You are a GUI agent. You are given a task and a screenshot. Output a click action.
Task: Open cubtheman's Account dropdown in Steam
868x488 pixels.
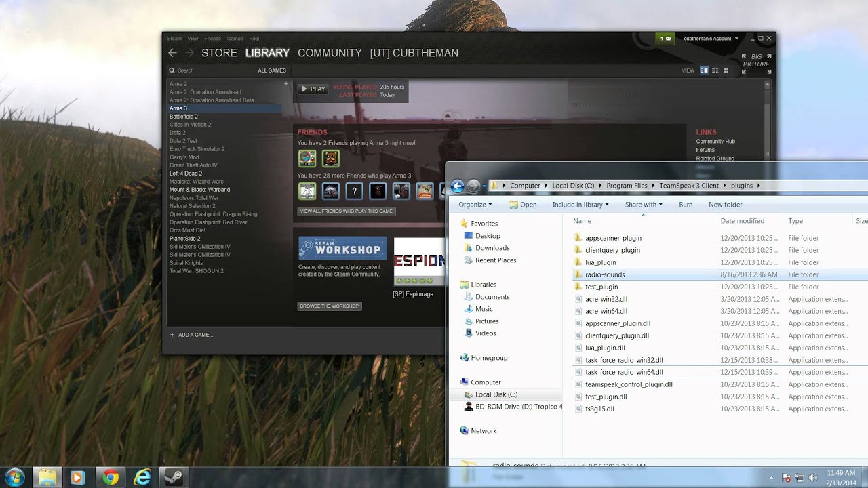pyautogui.click(x=711, y=39)
